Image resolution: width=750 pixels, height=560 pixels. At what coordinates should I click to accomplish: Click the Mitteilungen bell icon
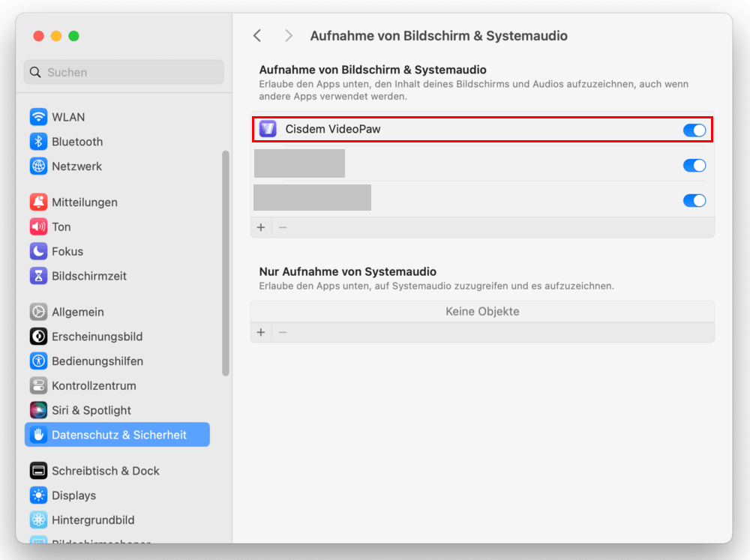[38, 202]
